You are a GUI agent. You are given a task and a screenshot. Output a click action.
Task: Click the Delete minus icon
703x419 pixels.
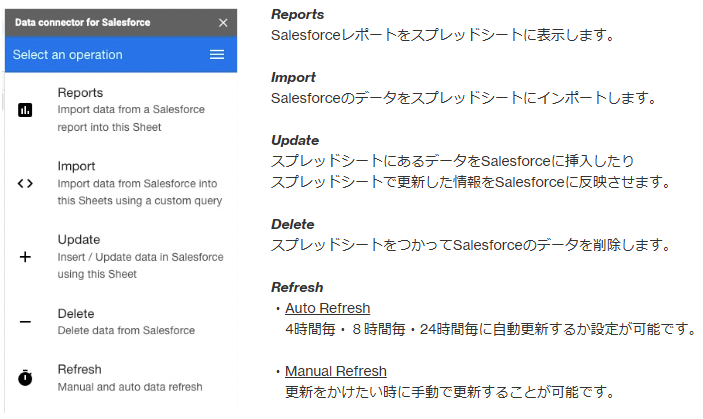click(25, 322)
